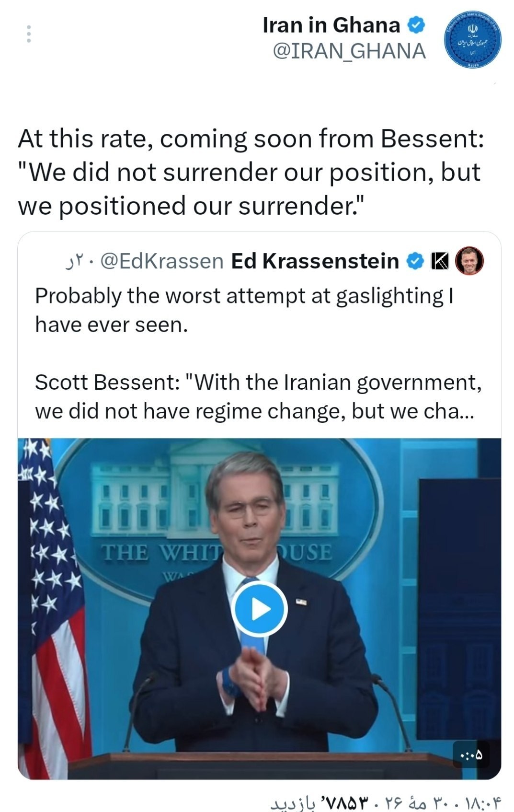Open the @IRAN_GHANA handle
Viewport: 514px width, 812px height.
(349, 51)
